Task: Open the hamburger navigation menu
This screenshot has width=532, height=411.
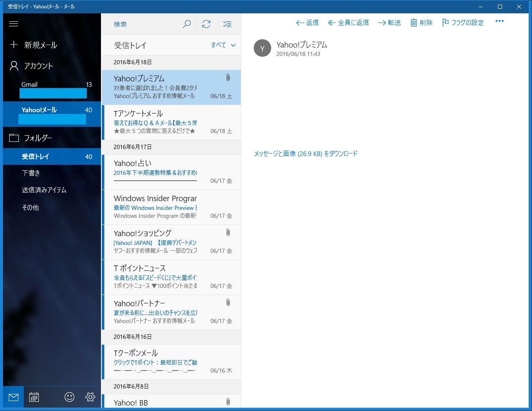Action: click(x=13, y=24)
